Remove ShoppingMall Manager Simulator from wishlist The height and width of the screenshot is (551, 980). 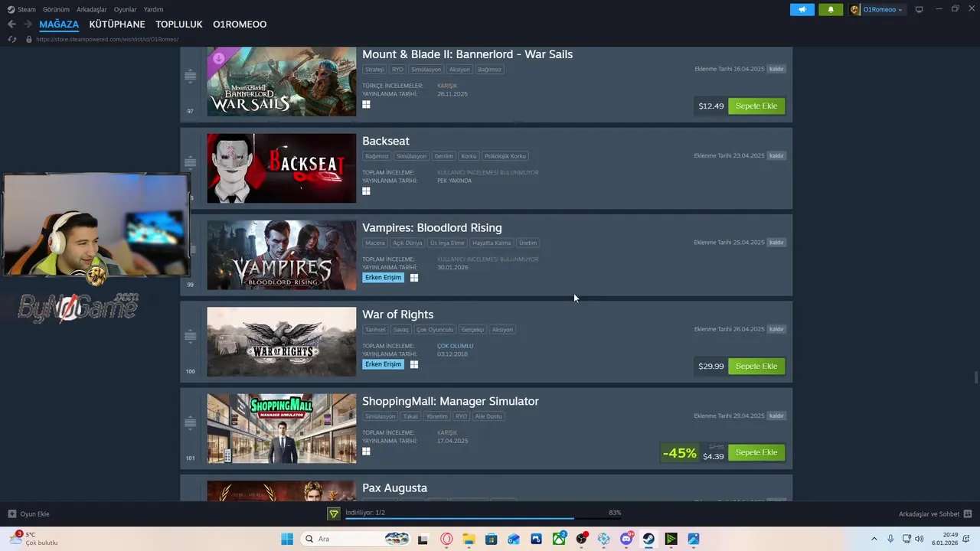[776, 416]
